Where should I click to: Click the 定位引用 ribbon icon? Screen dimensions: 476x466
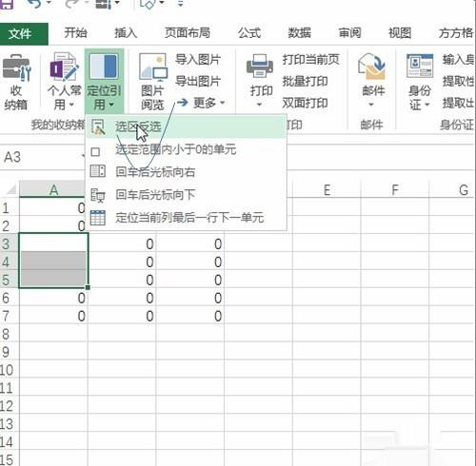(104, 67)
